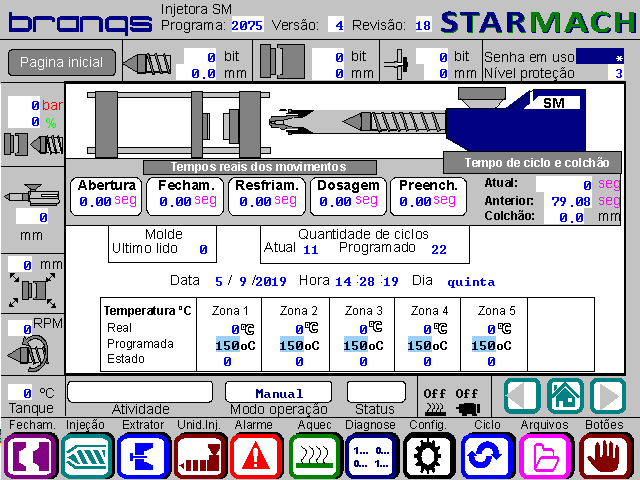Click the Manual operation mode field

(x=278, y=393)
